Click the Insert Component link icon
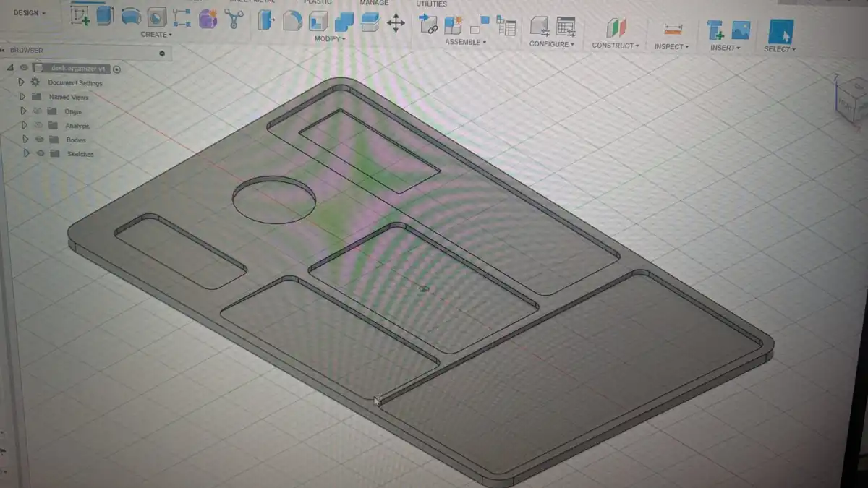Image resolution: width=868 pixels, height=488 pixels. [428, 25]
